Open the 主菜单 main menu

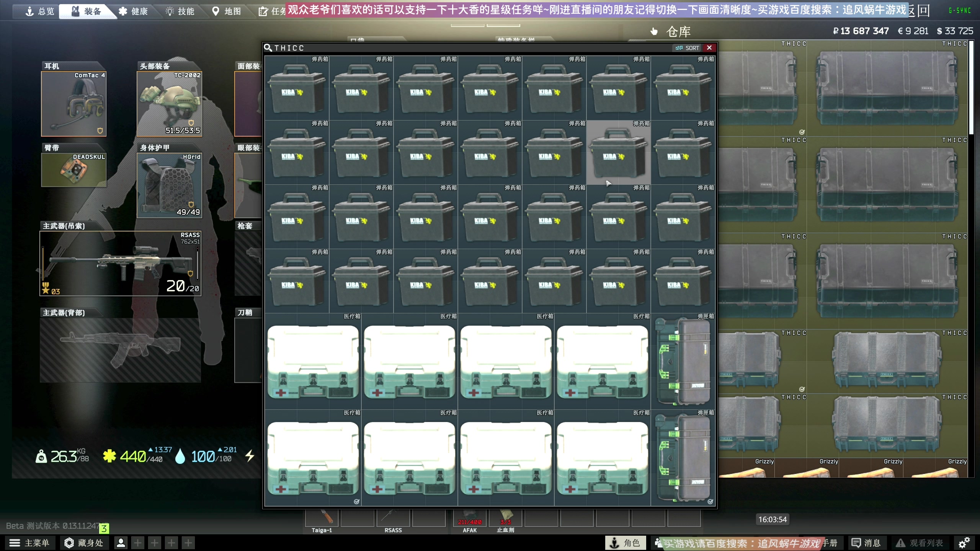pyautogui.click(x=30, y=543)
